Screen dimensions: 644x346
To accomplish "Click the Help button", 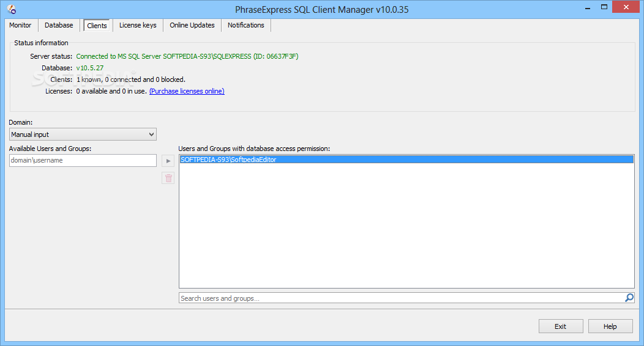I will 610,326.
